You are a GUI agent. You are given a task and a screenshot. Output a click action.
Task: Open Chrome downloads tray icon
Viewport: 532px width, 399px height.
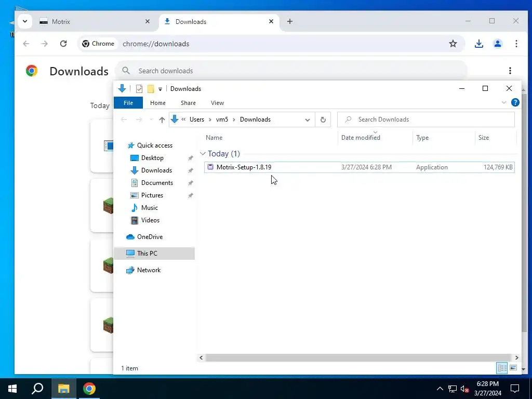(478, 44)
